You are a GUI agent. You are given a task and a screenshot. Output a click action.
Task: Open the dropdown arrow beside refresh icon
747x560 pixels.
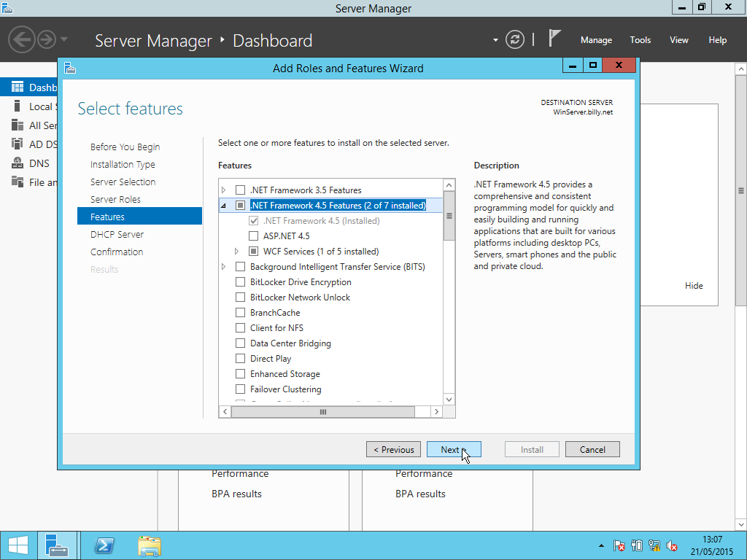click(x=495, y=40)
